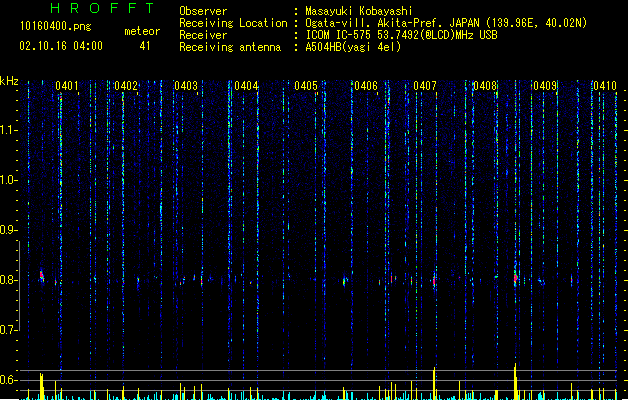Click observer name Masayuki Kobayashi
The height and width of the screenshot is (400, 629).
click(x=359, y=11)
